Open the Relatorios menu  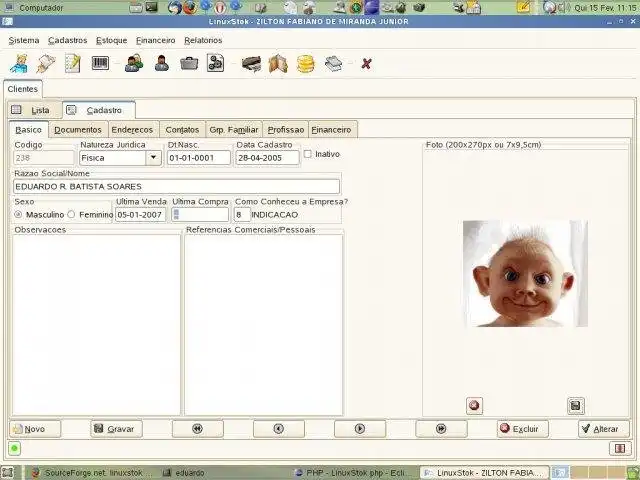203,40
